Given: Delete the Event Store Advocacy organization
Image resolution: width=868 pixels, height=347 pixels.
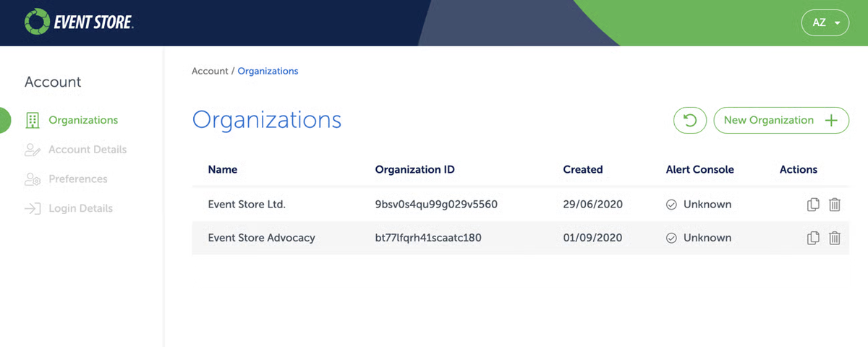Looking at the screenshot, I should (834, 237).
